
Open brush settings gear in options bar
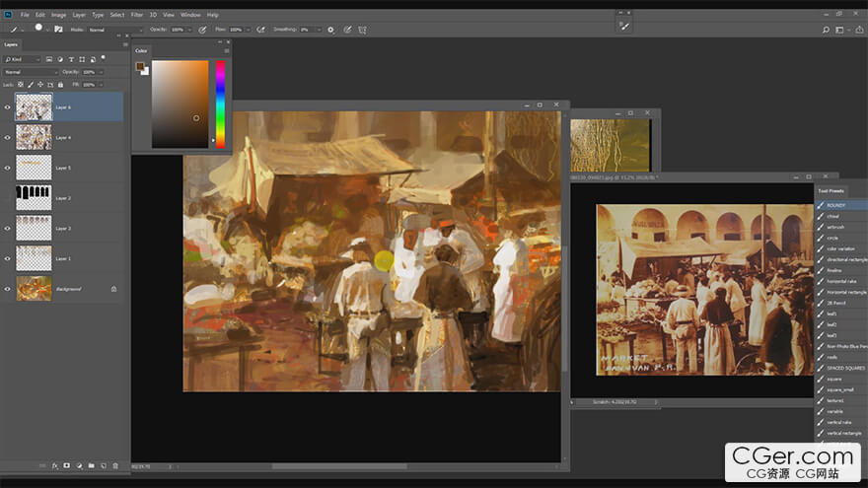coord(330,30)
